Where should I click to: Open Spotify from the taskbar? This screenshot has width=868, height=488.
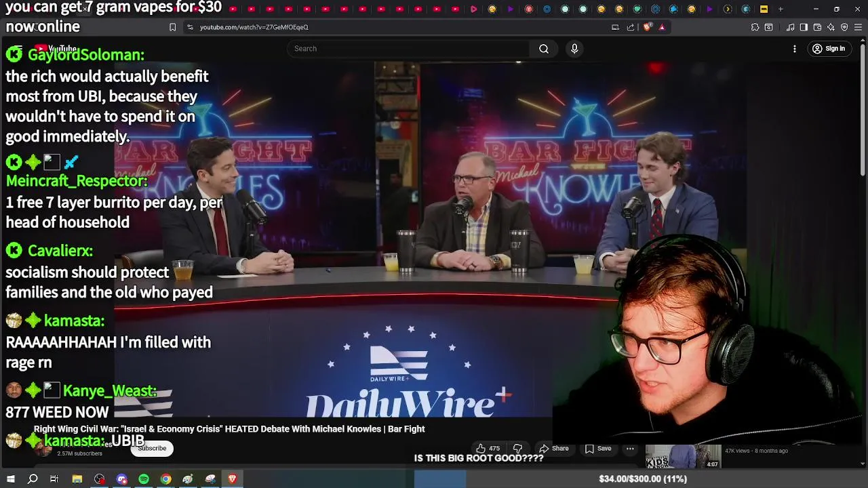[144, 479]
